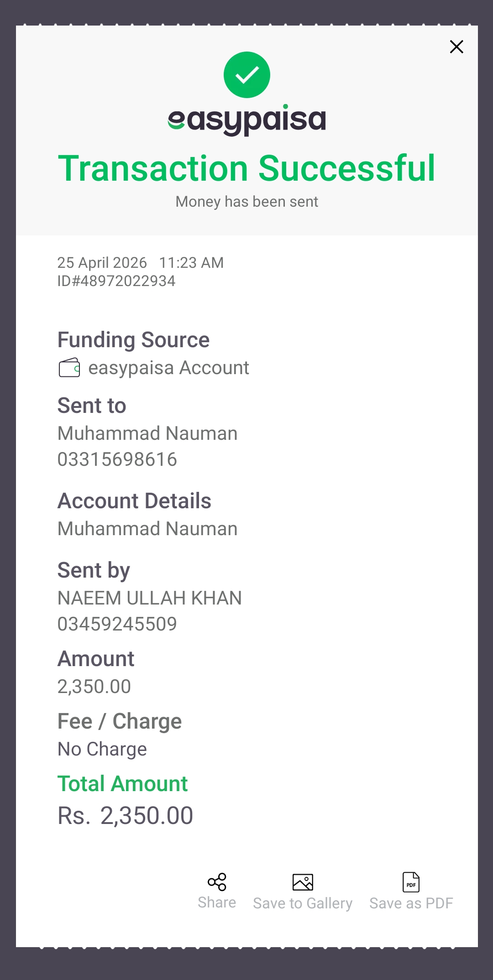Tap the green success checkmark icon
Screen dimensions: 493x980
[x=247, y=75]
